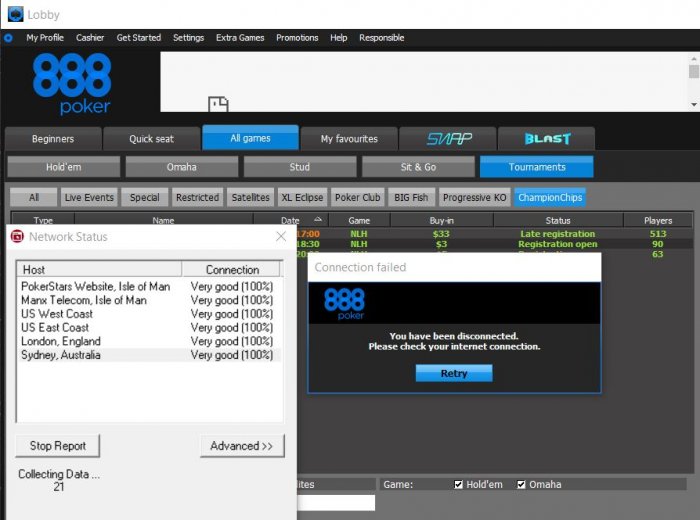Filter tournaments by Progressive KO

pos(475,197)
